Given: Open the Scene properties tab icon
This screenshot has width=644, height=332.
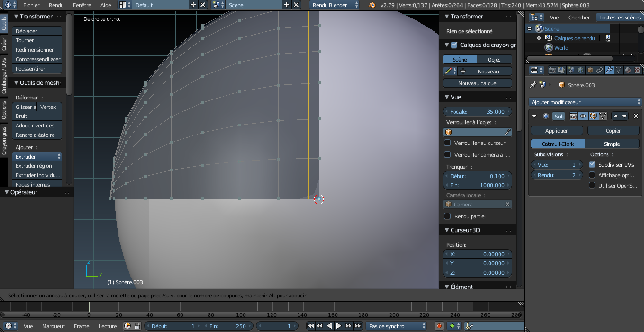Looking at the screenshot, I should click(571, 70).
